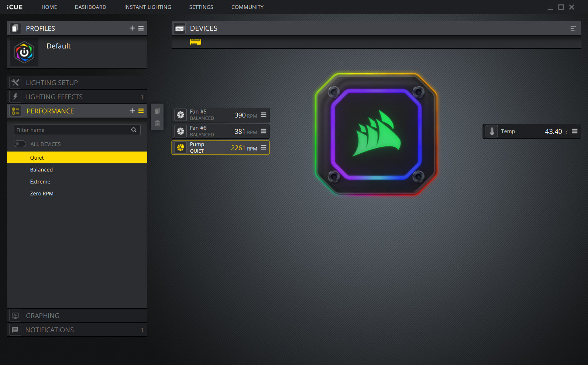Open the DASHBOARD tab
The width and height of the screenshot is (588, 365).
[90, 7]
